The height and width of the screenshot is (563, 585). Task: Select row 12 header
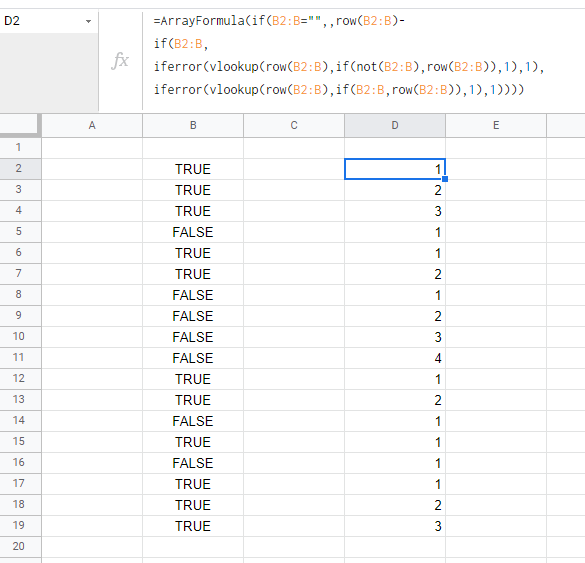tap(19, 379)
